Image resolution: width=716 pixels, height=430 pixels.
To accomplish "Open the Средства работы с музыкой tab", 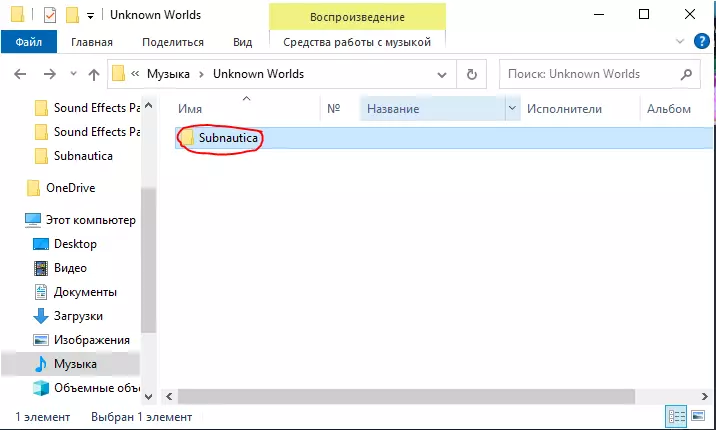I will (x=357, y=42).
